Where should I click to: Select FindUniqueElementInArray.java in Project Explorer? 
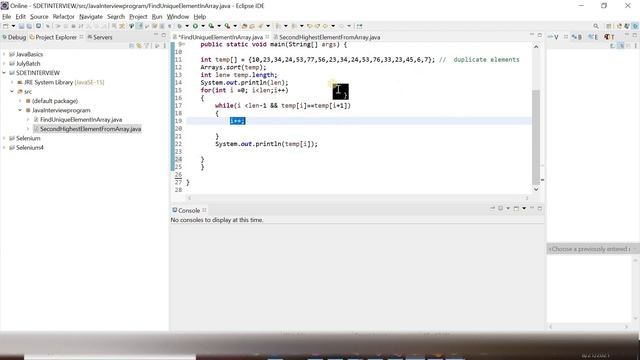78,120
